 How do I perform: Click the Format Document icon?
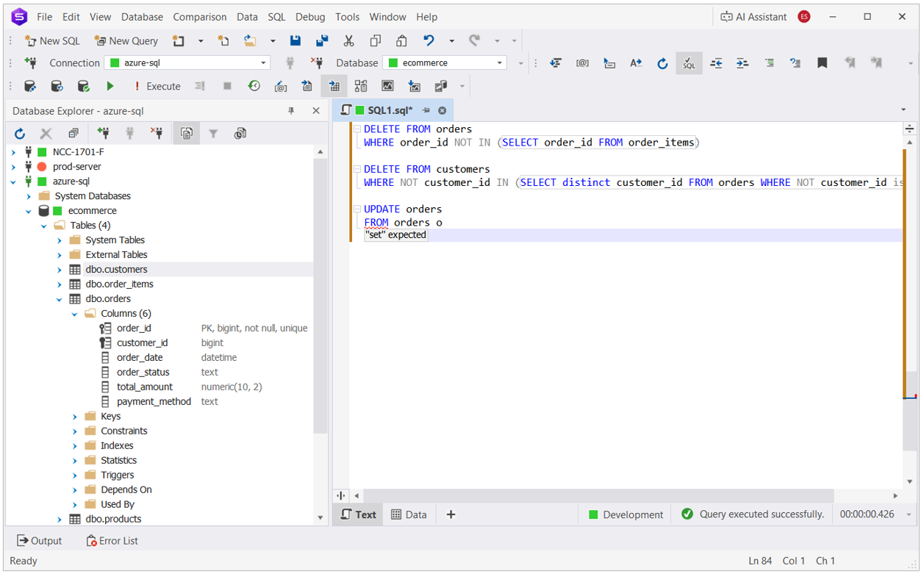click(556, 63)
